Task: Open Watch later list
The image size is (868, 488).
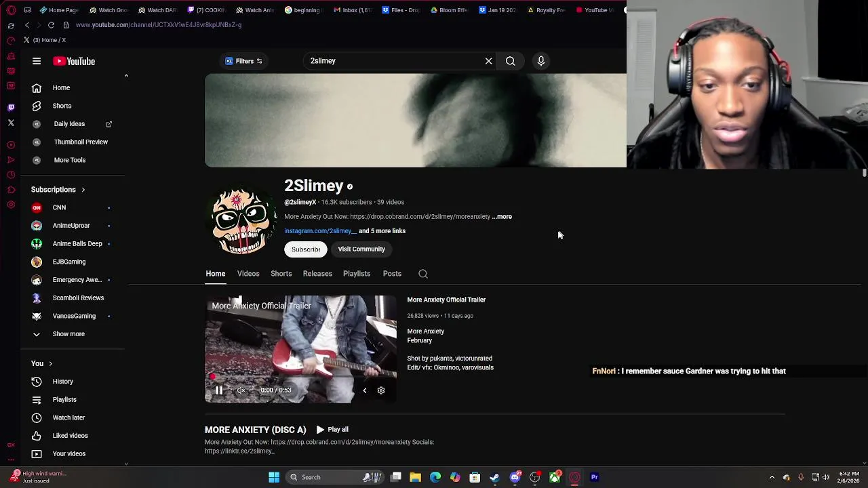Action: tap(68, 418)
